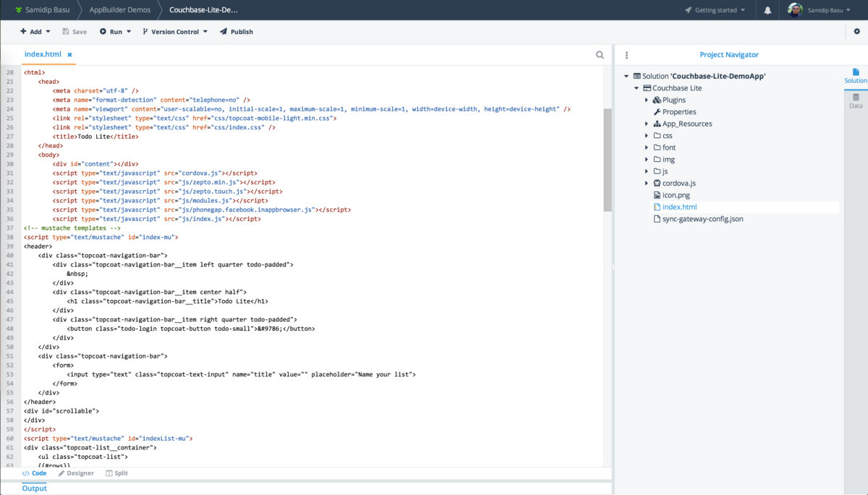868x495 pixels.
Task: Switch to Code view tab
Action: coord(35,473)
